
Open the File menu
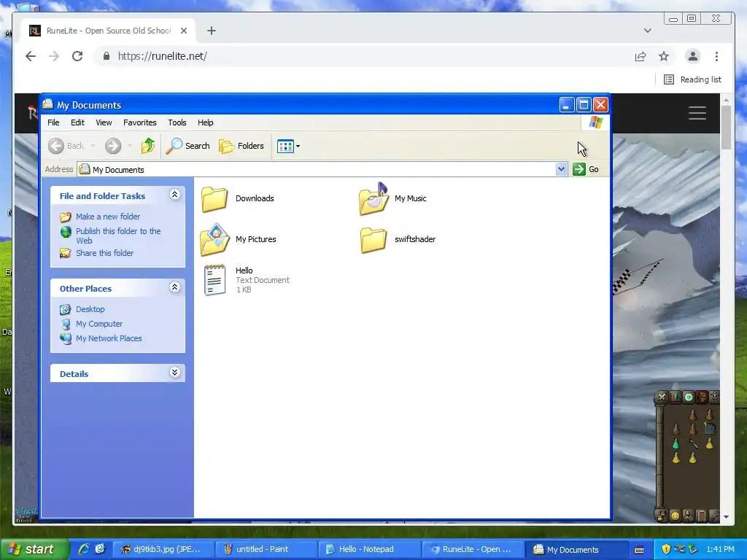tap(53, 122)
